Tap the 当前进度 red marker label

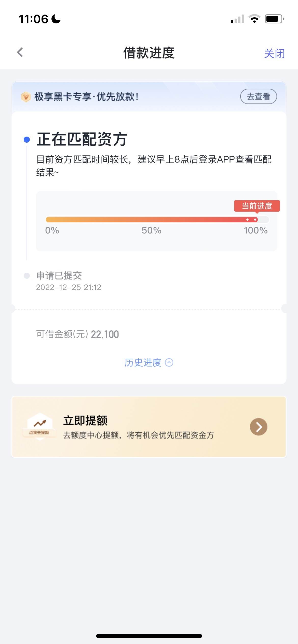click(x=257, y=206)
